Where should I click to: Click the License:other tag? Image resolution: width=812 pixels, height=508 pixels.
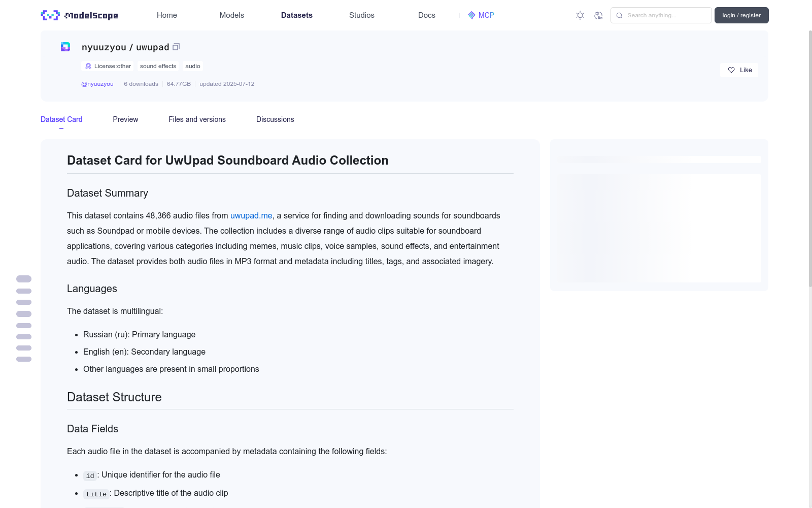(x=108, y=66)
